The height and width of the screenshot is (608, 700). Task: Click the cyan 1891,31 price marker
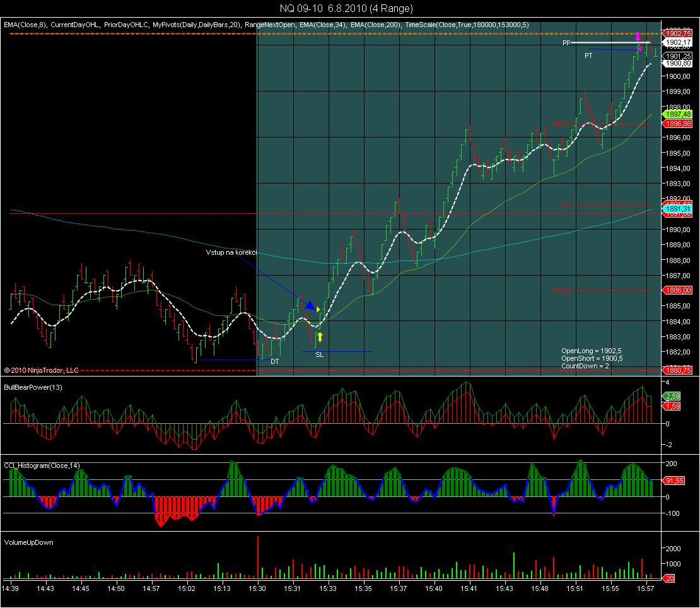point(678,209)
